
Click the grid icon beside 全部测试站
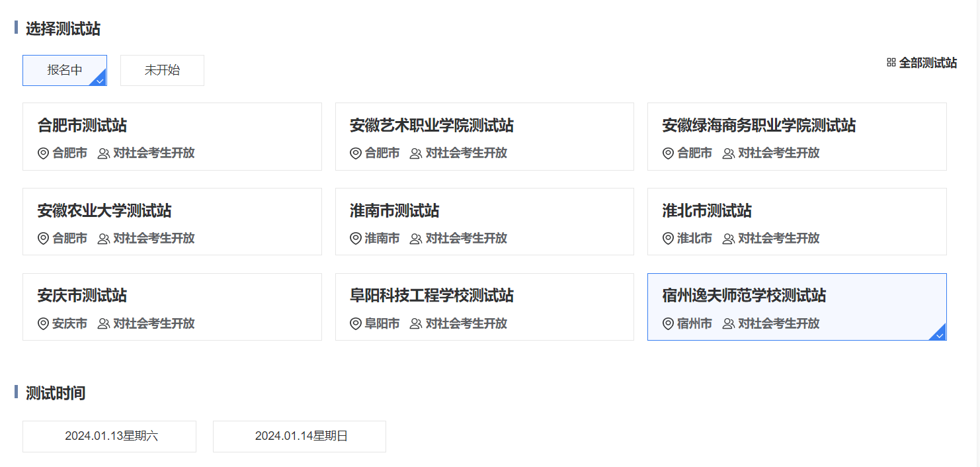tap(891, 63)
